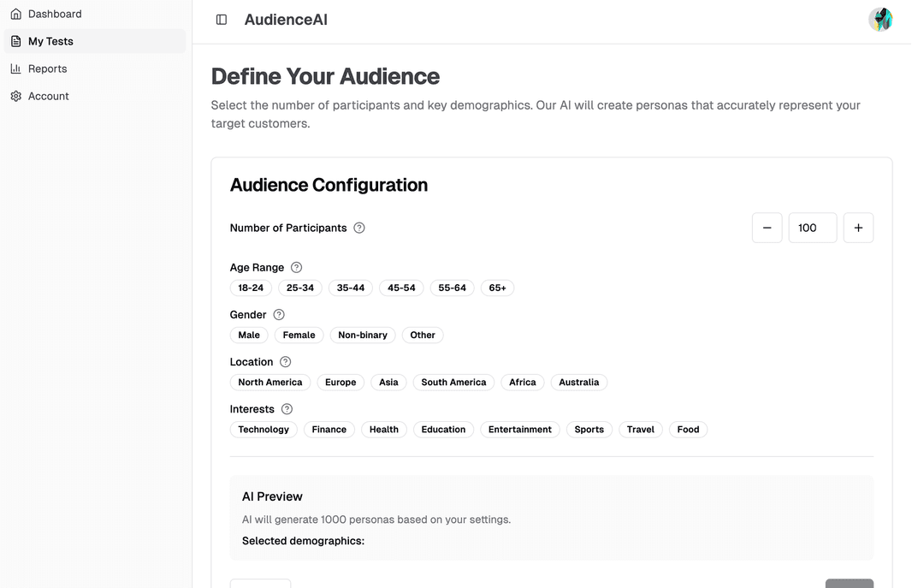Choose the Technology interest chip
Image resolution: width=924 pixels, height=588 pixels.
coord(264,430)
